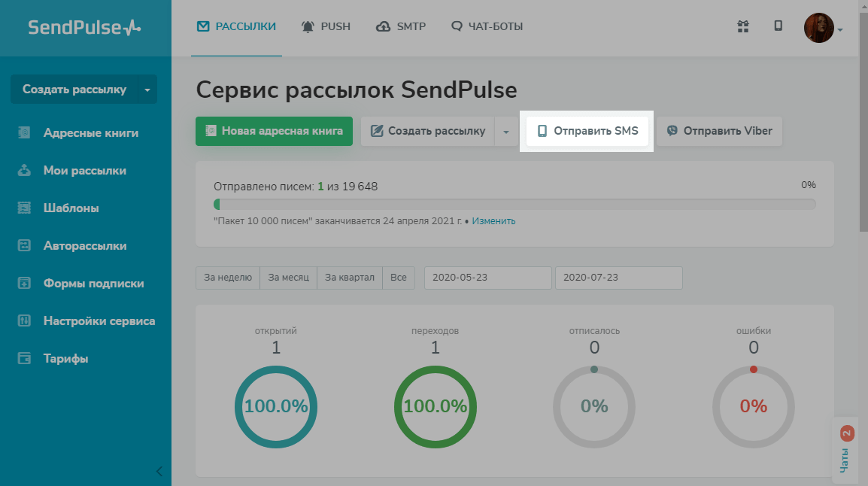Click the start date field 2020-05-23
This screenshot has width=868, height=486.
pos(487,278)
